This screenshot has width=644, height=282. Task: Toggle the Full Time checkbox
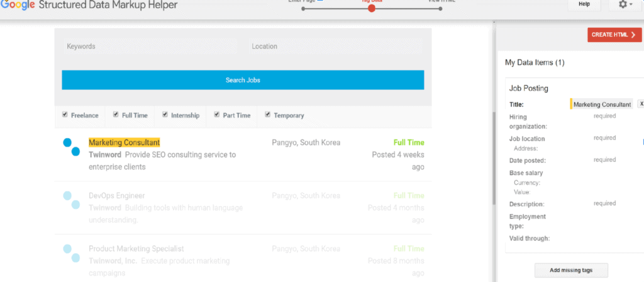(116, 115)
